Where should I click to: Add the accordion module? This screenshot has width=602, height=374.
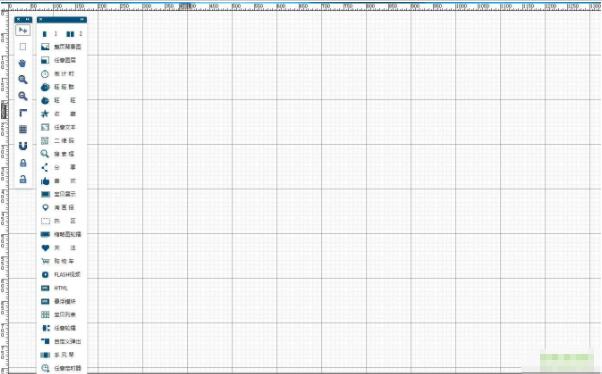click(58, 355)
